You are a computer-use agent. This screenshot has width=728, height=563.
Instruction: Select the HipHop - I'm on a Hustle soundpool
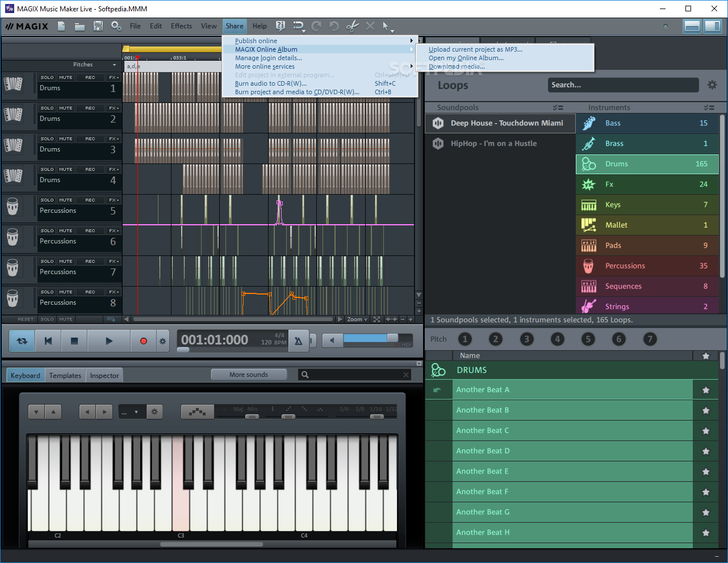point(500,144)
